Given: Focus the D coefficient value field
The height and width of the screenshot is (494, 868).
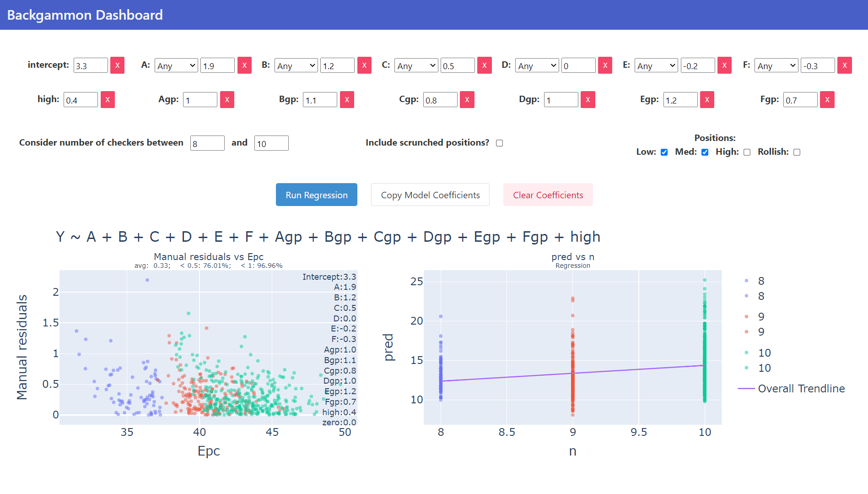Looking at the screenshot, I should [x=578, y=65].
